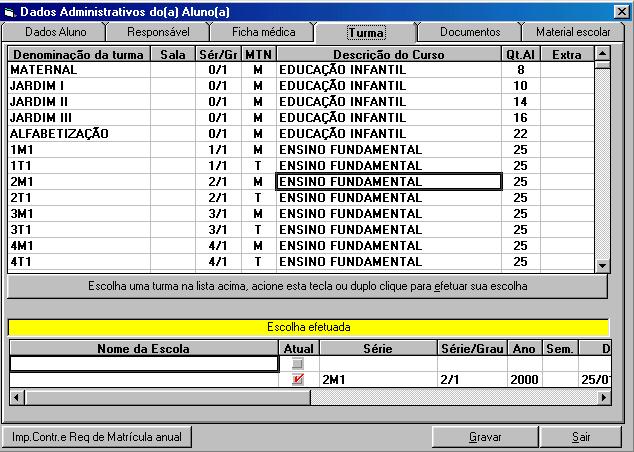Click the empty Nome da Escola field
The image size is (634, 452).
[144, 364]
